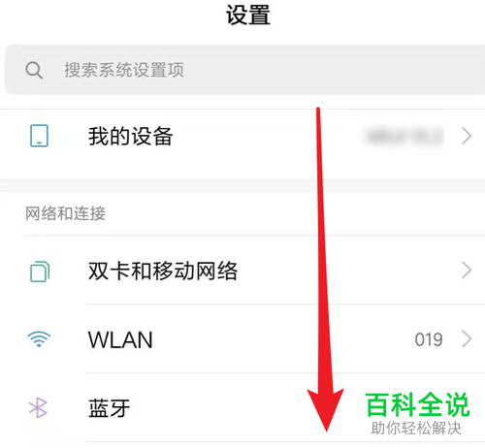Tap the red arrow head overlay
Viewport: 485px width, 448px height.
point(326,410)
